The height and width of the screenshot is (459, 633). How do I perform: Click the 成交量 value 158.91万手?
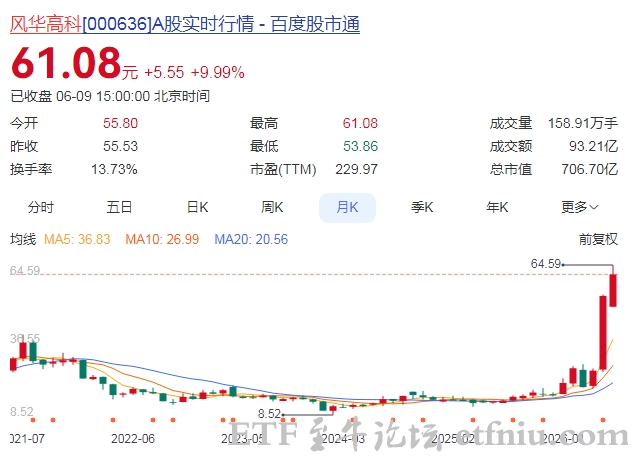[583, 123]
